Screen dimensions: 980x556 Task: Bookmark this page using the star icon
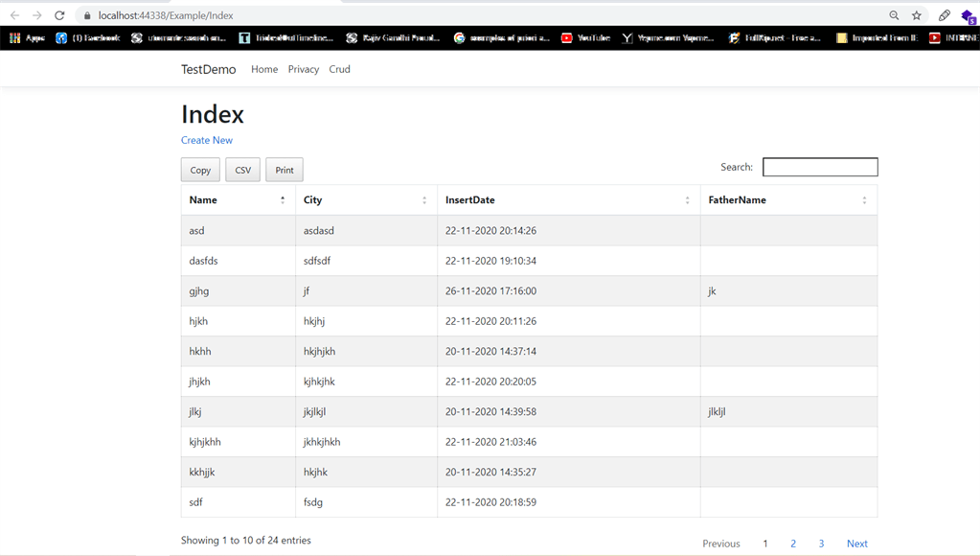coord(914,15)
